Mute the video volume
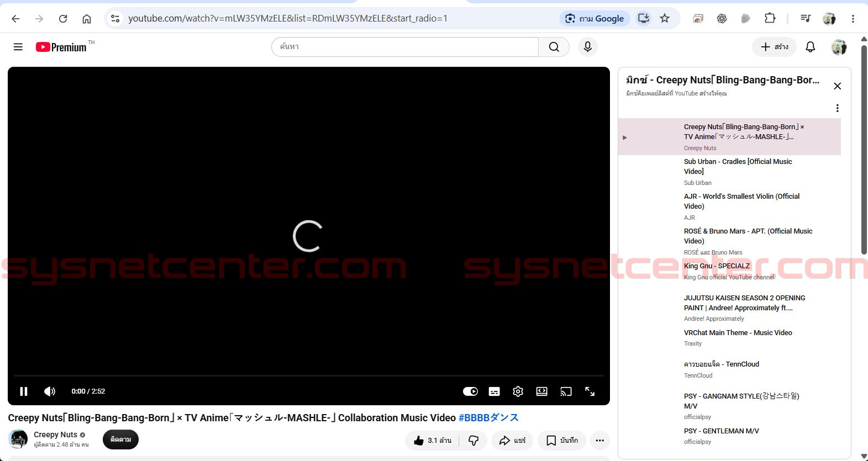Image resolution: width=868 pixels, height=461 pixels. (50, 391)
